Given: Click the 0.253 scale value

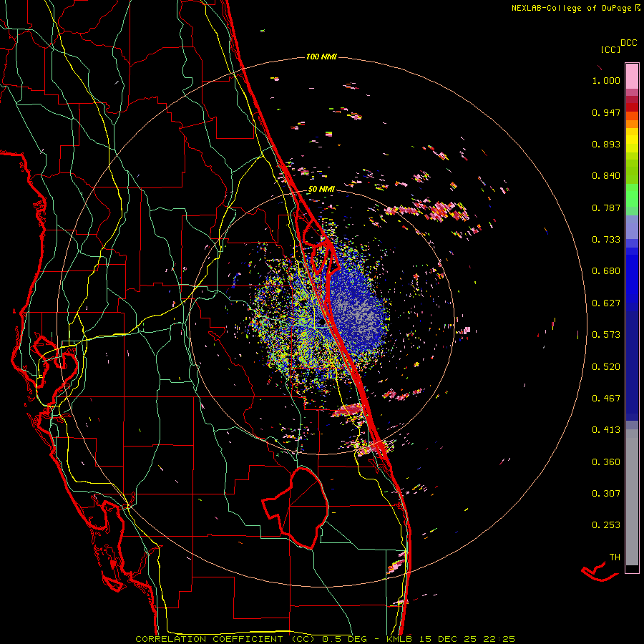Looking at the screenshot, I should (x=606, y=525).
